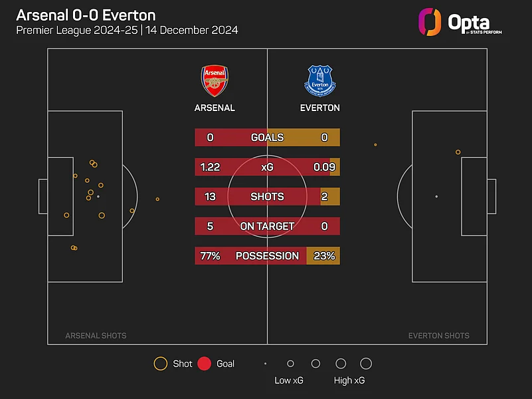Viewport: 532px width, 399px height.
Task: Click the Opta logo icon
Action: [430, 21]
